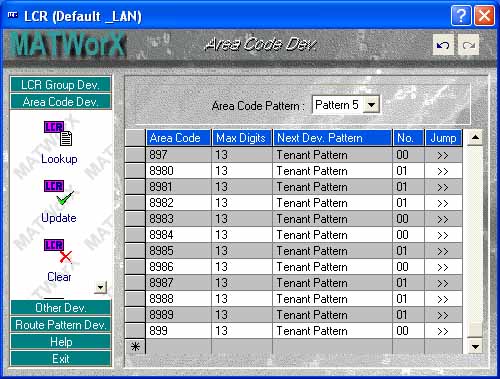The image size is (500, 379).
Task: Click area code cell 8986
Action: point(179,267)
